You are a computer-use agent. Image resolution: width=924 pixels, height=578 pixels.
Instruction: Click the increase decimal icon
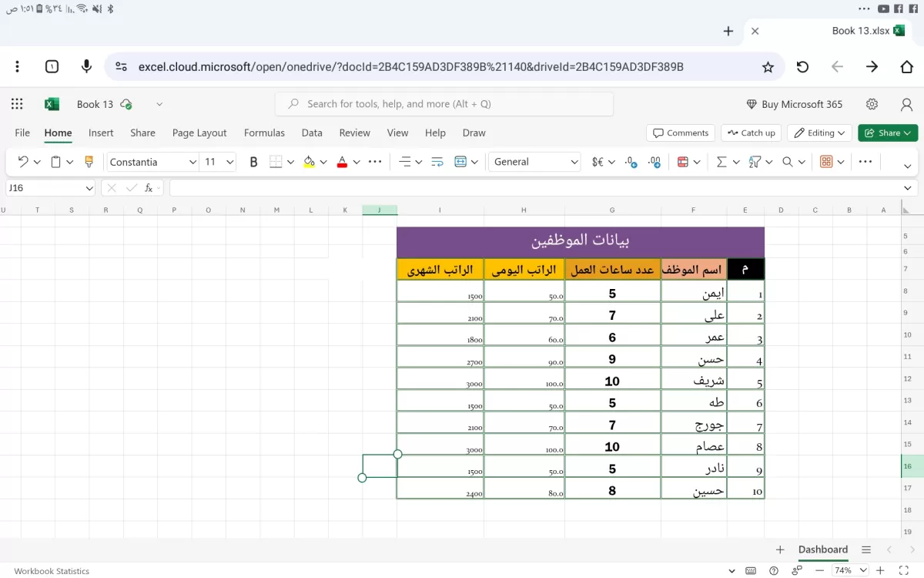pyautogui.click(x=631, y=162)
